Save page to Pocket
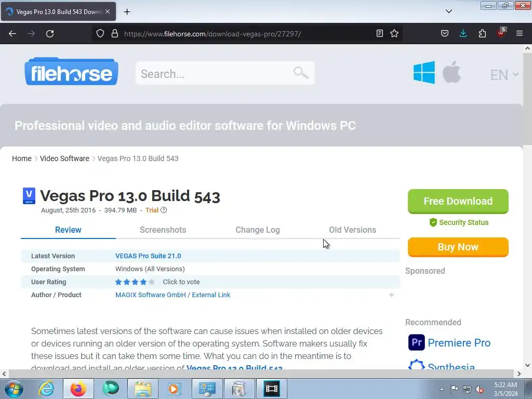 coord(445,33)
